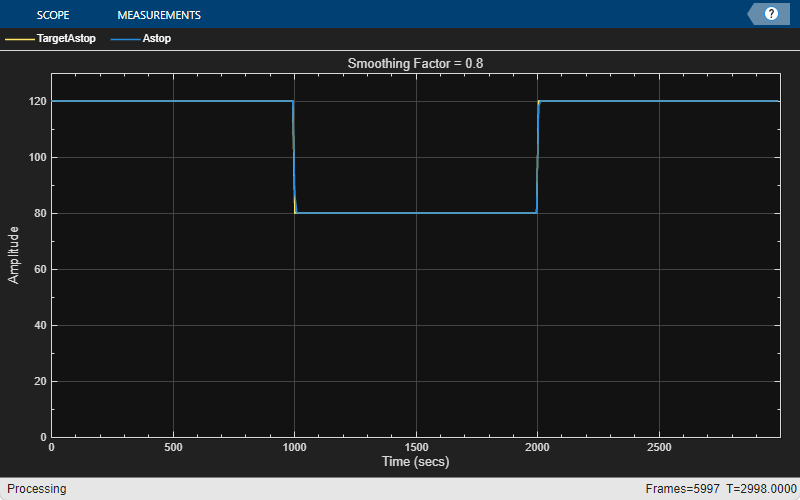Toggle the TargetAstop legend entry
This screenshot has width=800, height=500.
tap(51, 38)
